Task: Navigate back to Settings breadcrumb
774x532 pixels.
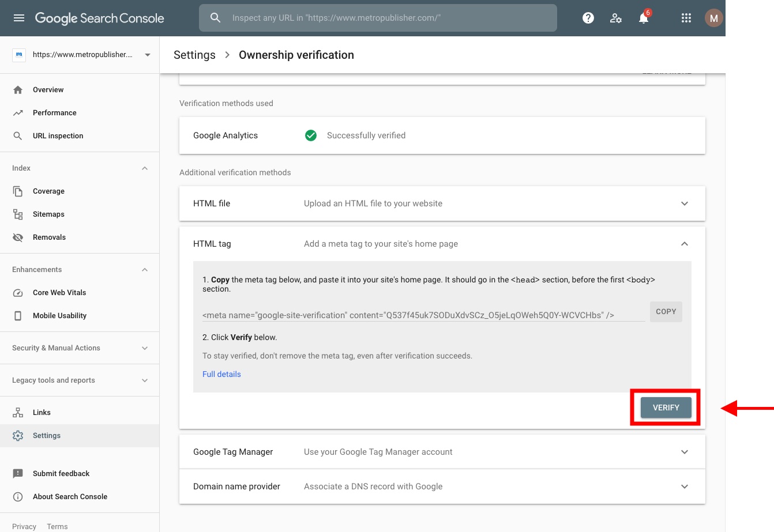Action: tap(194, 55)
